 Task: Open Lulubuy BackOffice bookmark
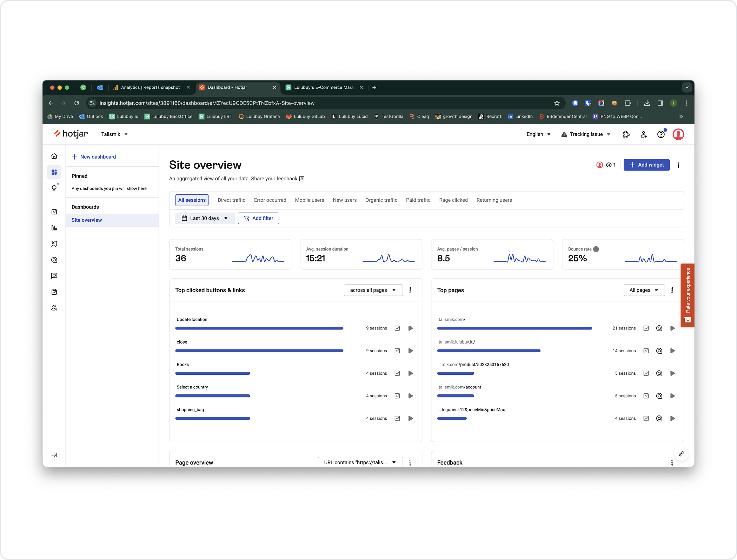pos(168,116)
